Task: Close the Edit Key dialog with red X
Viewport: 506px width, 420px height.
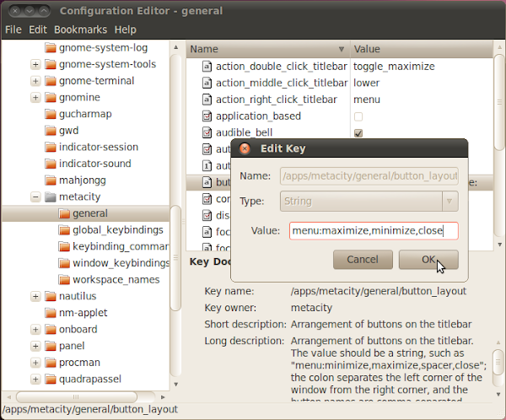Action: click(x=245, y=148)
